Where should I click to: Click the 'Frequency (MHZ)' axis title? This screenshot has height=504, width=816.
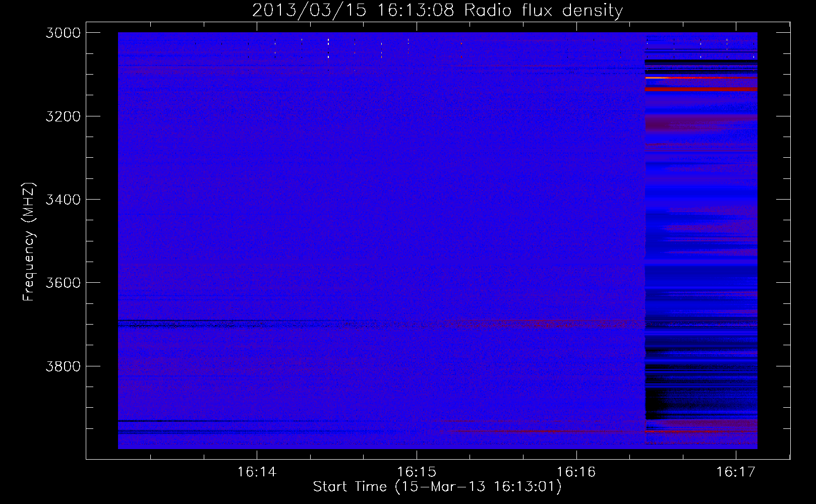click(x=29, y=242)
